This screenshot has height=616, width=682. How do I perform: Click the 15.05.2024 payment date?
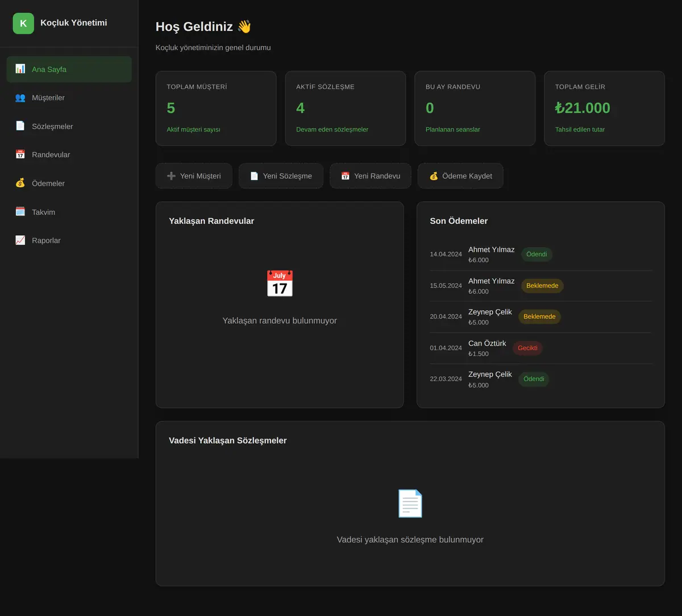point(446,286)
